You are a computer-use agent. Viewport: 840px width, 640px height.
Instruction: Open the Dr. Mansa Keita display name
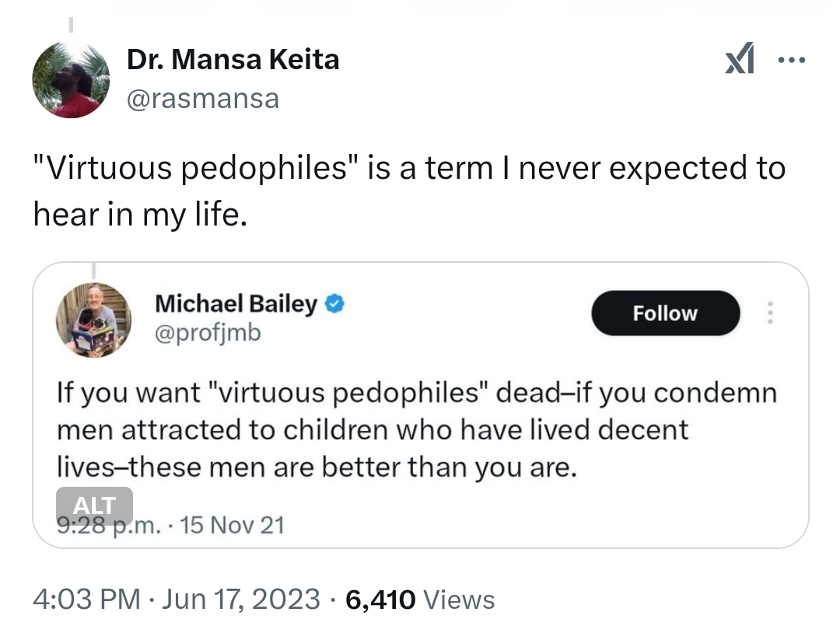[x=233, y=60]
